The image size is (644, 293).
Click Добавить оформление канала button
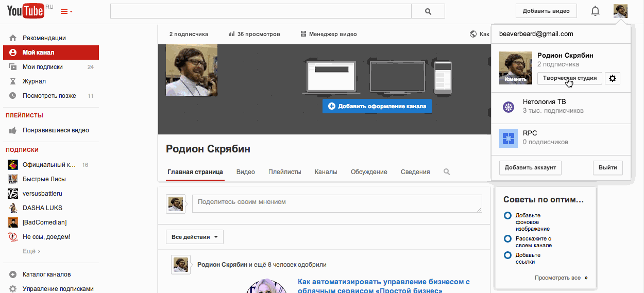[377, 106]
